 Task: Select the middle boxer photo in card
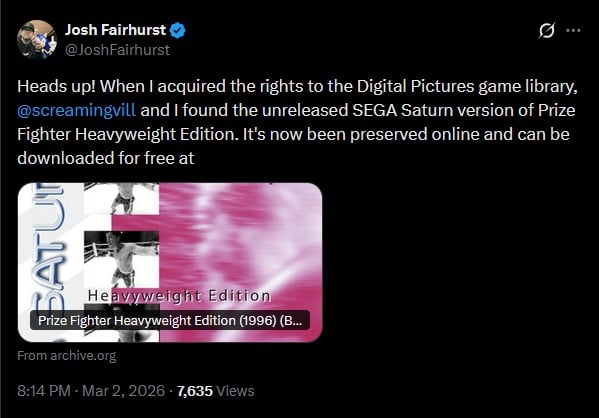tap(121, 259)
